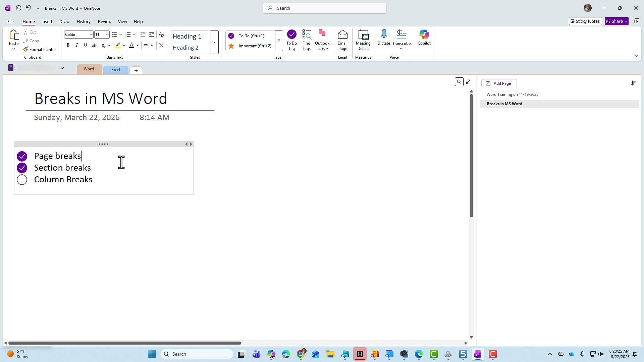Expand the Styles gallery
This screenshot has width=644, height=362.
pos(214,42)
